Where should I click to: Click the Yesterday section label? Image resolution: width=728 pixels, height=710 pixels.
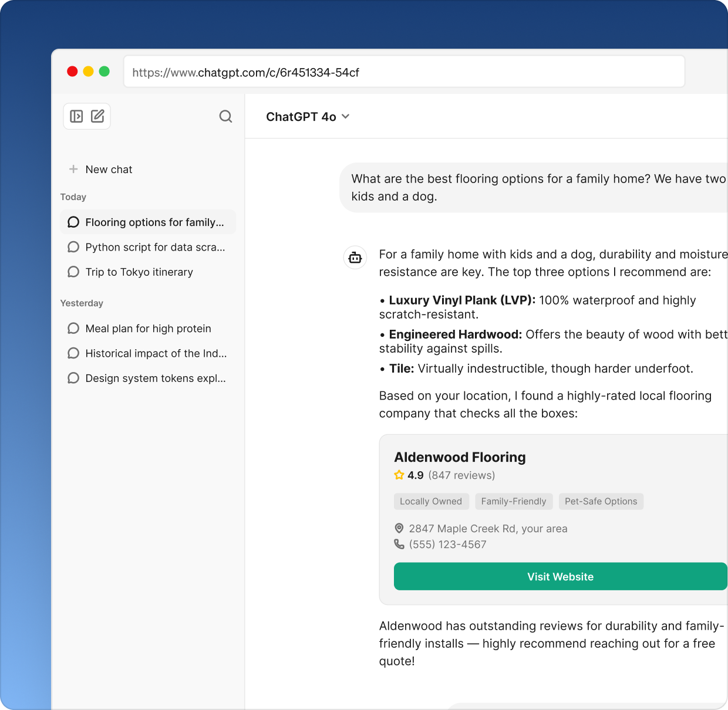(x=82, y=303)
